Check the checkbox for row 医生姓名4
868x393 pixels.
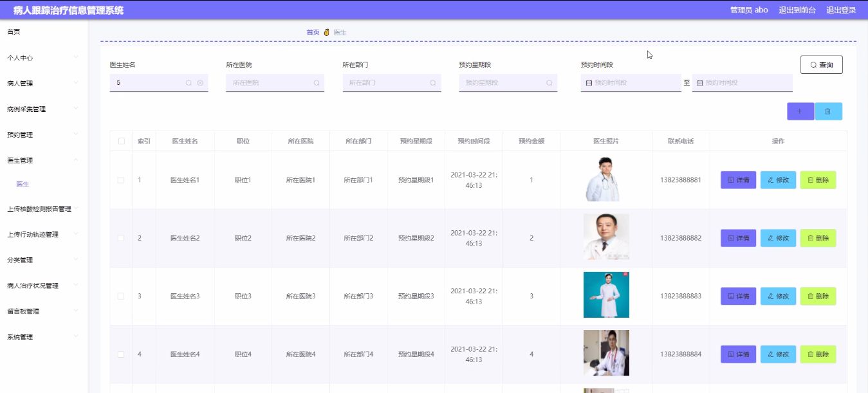pyautogui.click(x=121, y=354)
